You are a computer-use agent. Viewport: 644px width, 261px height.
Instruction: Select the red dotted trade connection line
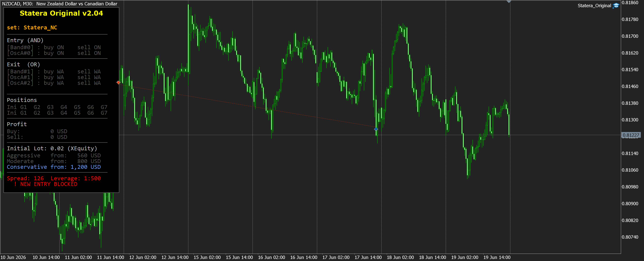pos(248,106)
